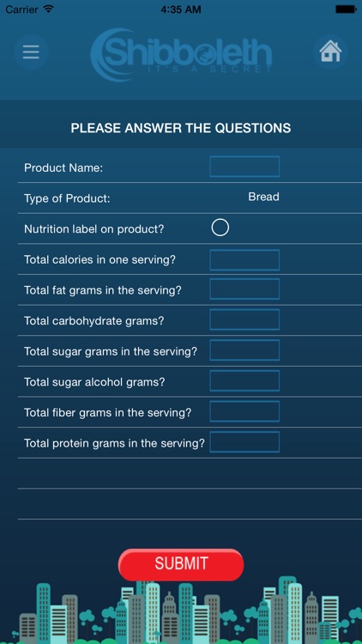Submit the form with SUBMIT button
The image size is (362, 644).
[x=181, y=564]
